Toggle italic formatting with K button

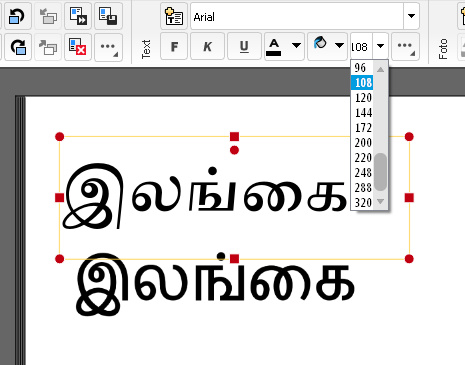click(x=207, y=46)
